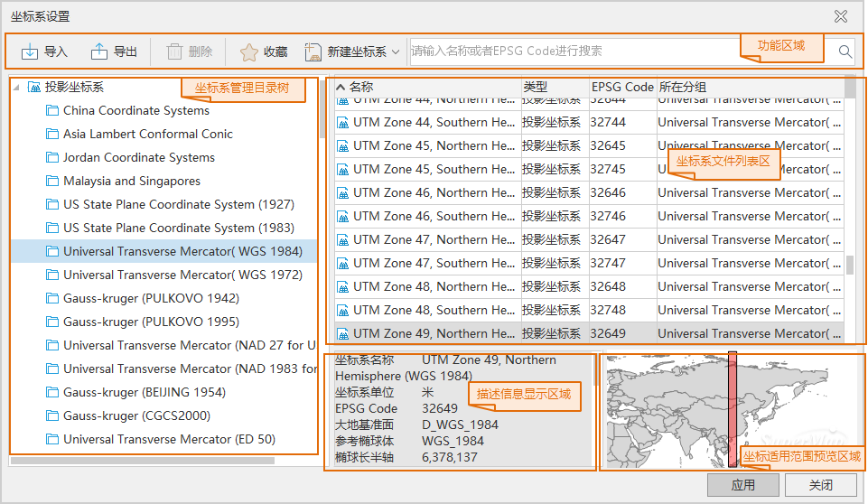
Task: Click the EPSG Code column header
Action: tap(622, 87)
